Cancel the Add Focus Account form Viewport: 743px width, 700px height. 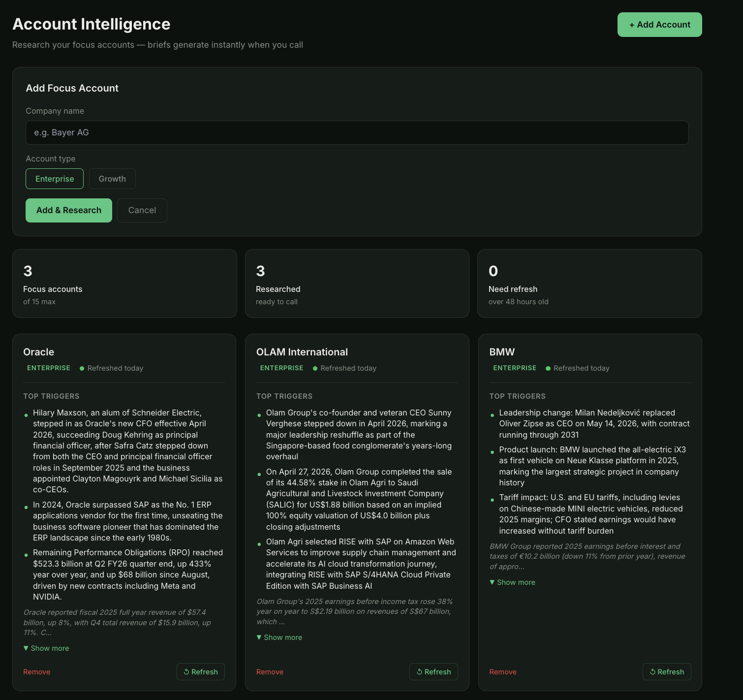point(142,210)
